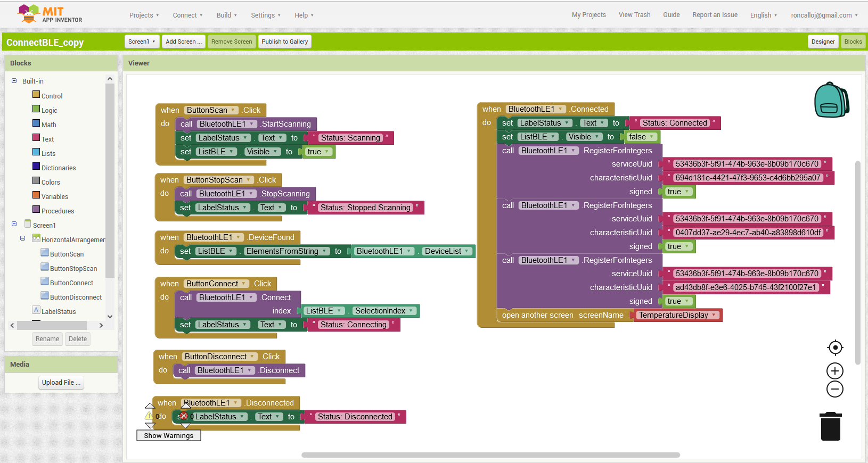Click the red error icon on the Disconnected block

click(x=183, y=416)
